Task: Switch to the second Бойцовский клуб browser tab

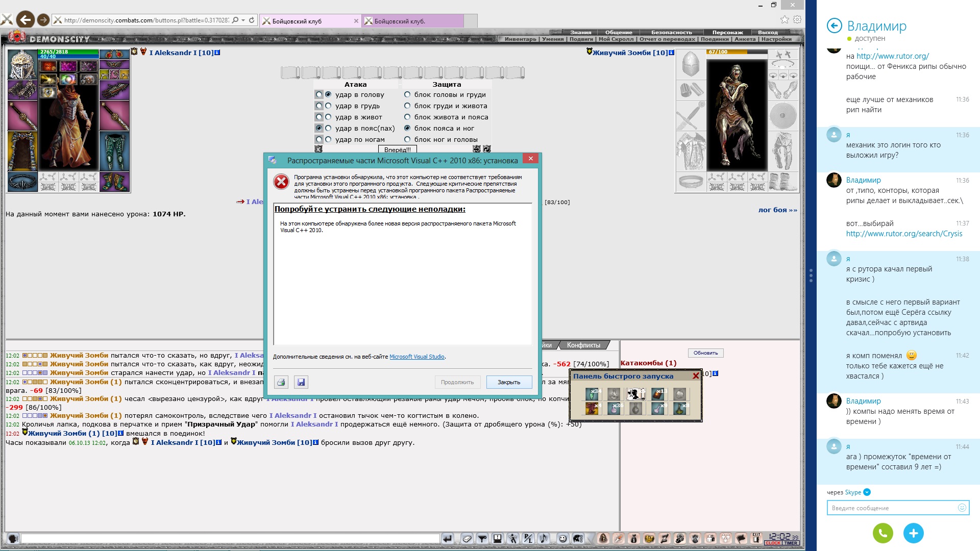Action: 412,21
